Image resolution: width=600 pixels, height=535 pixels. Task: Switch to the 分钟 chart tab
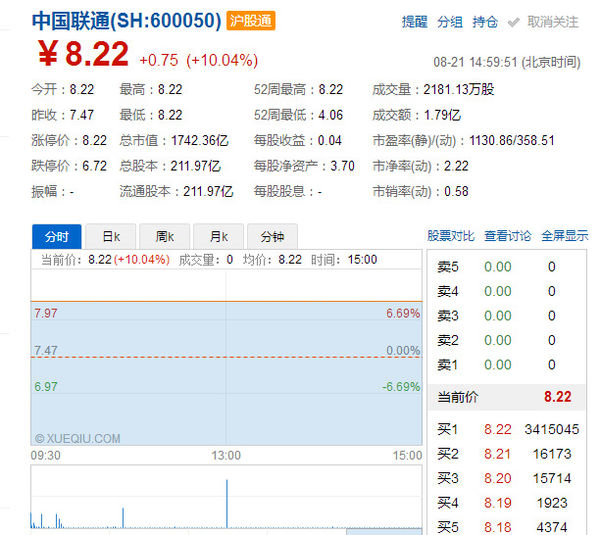point(272,237)
